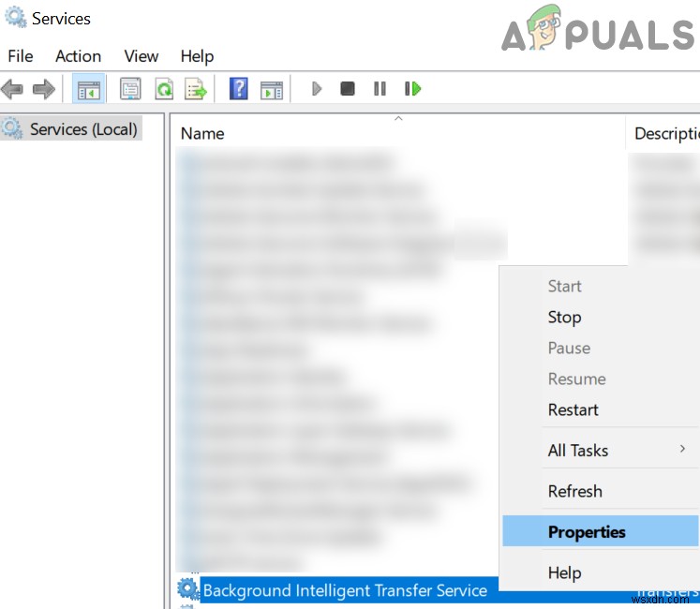Click gear icon beside Background Intelligent Transfer Service
Image resolution: width=700 pixels, height=609 pixels.
188,589
